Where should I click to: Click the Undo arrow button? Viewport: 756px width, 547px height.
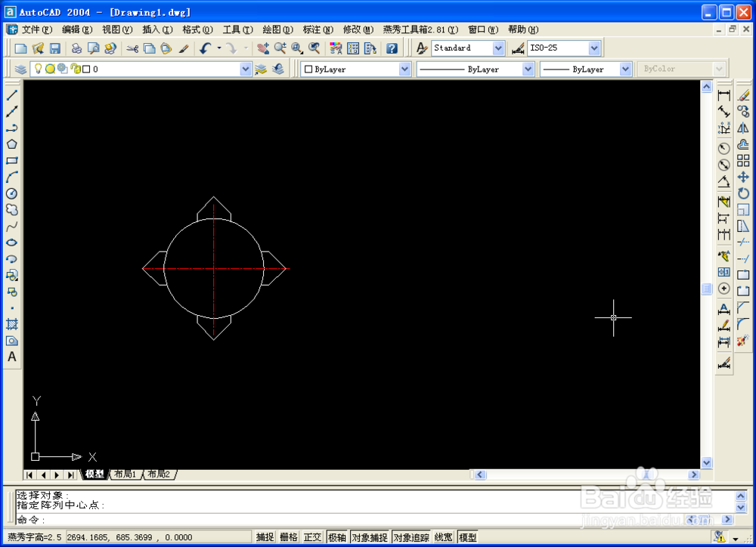tap(206, 48)
